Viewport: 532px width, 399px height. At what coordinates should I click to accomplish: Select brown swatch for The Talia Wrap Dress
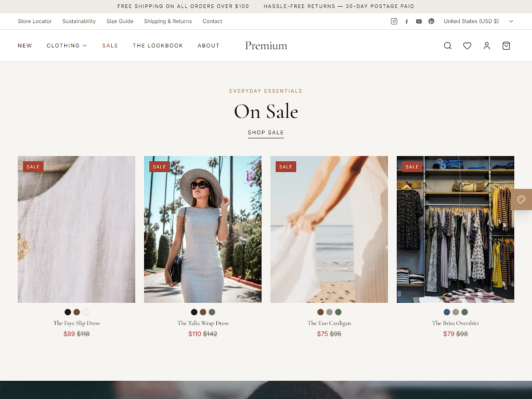[203, 312]
